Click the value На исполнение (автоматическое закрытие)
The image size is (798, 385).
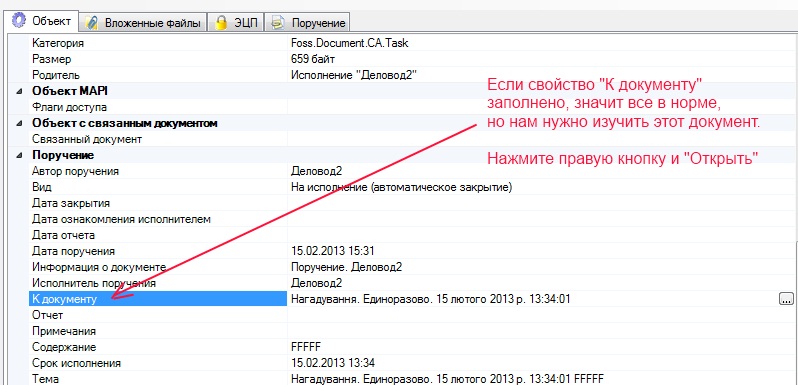(x=402, y=187)
